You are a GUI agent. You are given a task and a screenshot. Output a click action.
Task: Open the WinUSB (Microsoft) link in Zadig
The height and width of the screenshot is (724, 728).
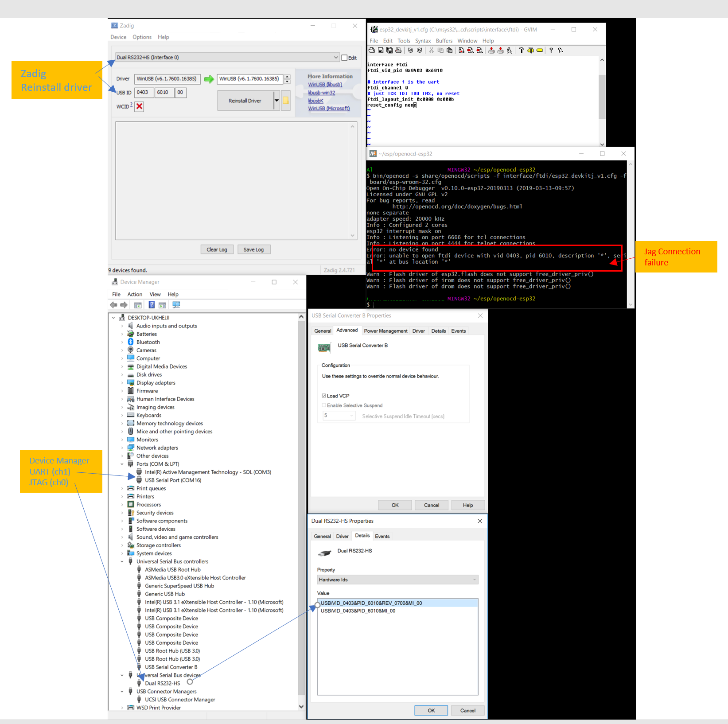pos(329,109)
